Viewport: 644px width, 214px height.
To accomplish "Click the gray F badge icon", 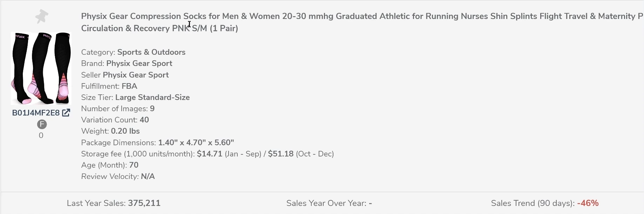I will pyautogui.click(x=42, y=124).
